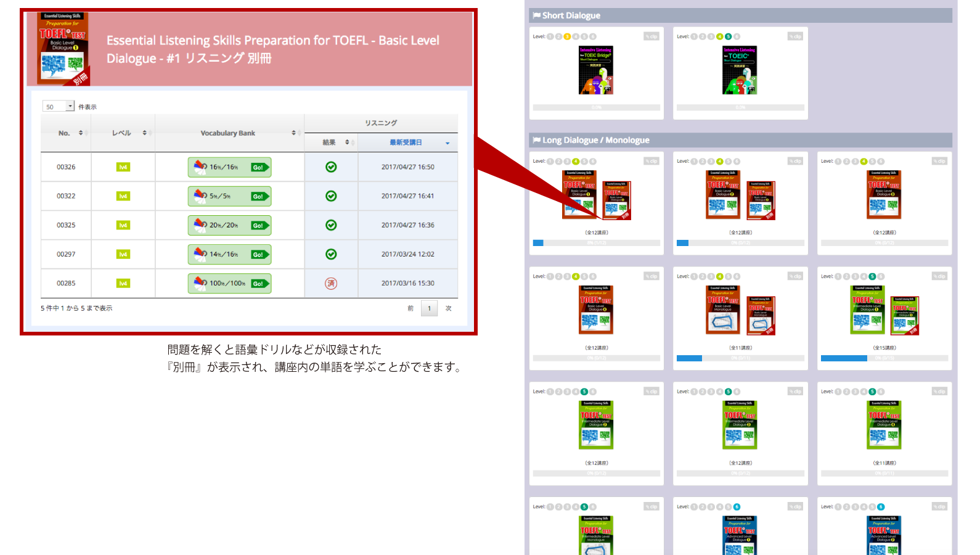This screenshot has height=555, width=980.
Task: Sort table by レベル column
Action: click(123, 133)
